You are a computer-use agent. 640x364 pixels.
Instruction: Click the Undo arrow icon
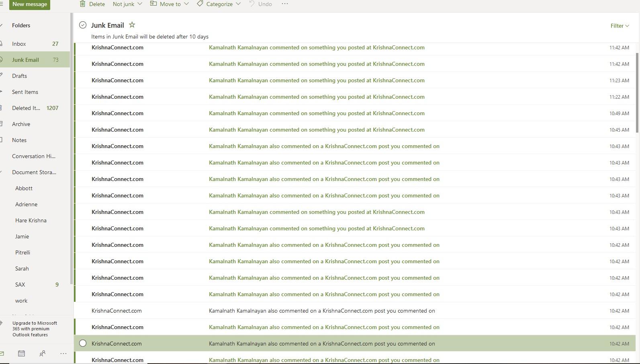(252, 4)
